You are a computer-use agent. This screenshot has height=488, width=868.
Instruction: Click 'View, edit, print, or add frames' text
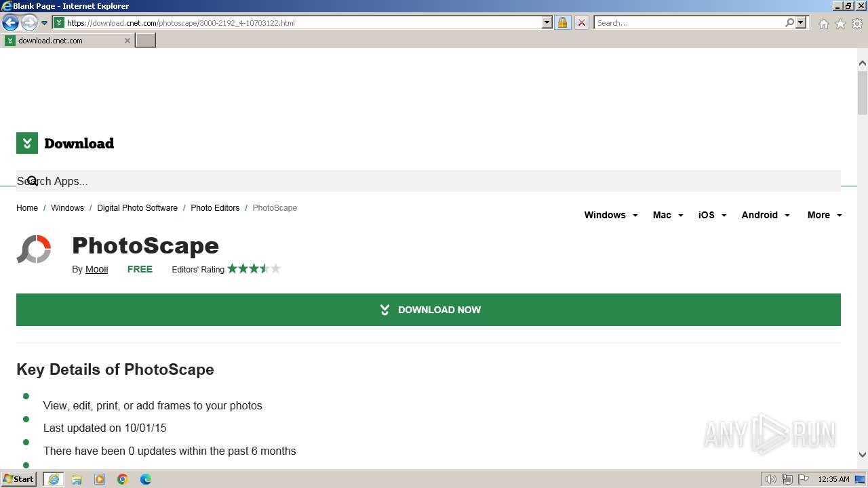153,405
